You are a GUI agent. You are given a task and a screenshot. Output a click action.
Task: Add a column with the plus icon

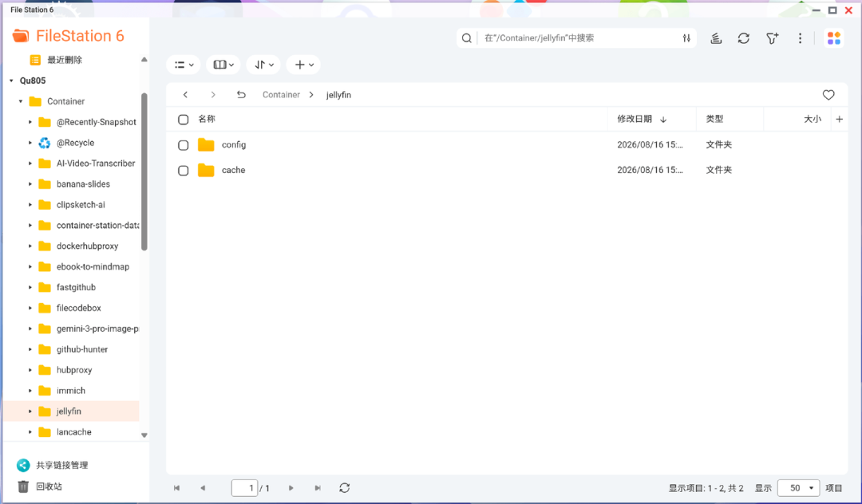(839, 119)
